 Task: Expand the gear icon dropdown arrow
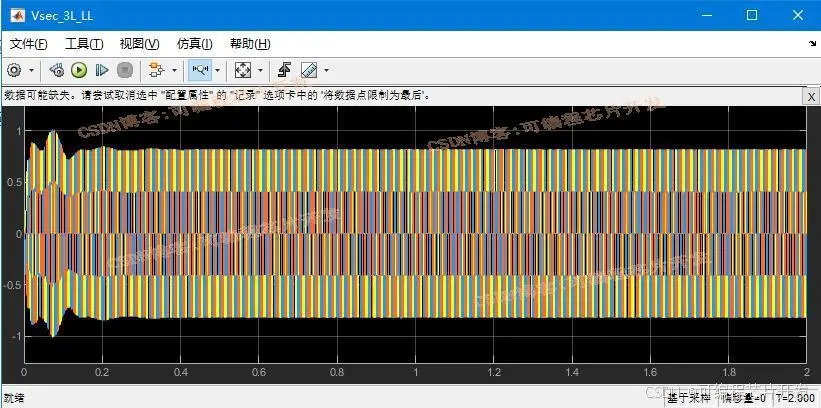[x=31, y=70]
